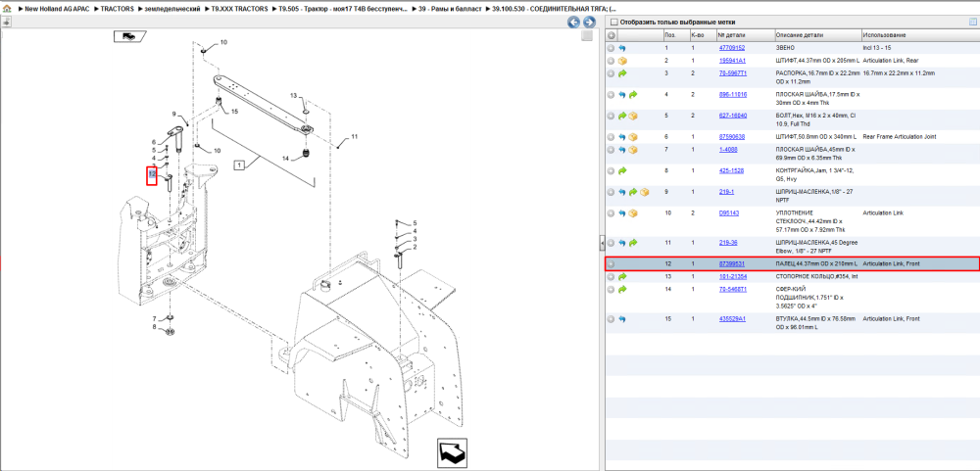Click blue arrow icon in row 896-11016
Viewport: 980px width, 471px height.
click(x=622, y=95)
